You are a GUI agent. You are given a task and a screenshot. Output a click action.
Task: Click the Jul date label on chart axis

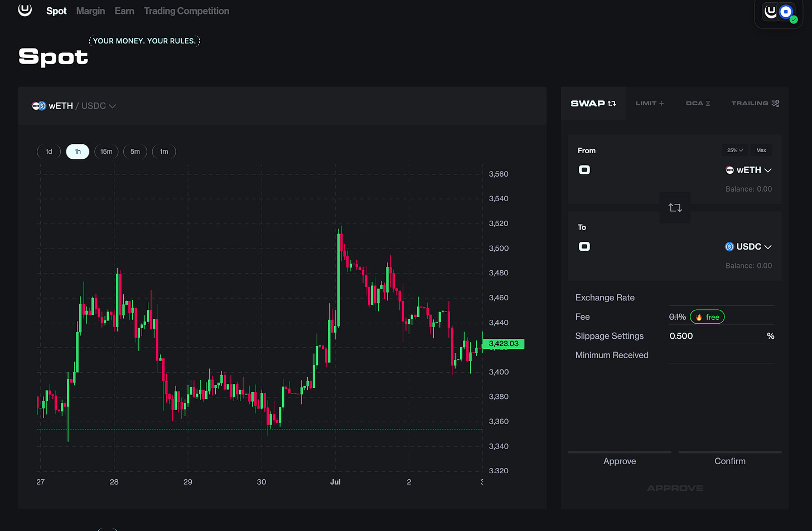point(335,482)
